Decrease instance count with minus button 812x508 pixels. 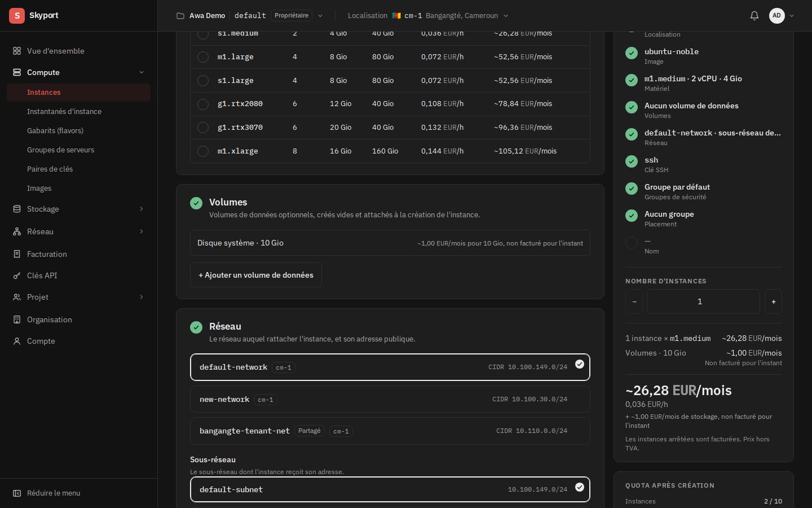tap(634, 301)
